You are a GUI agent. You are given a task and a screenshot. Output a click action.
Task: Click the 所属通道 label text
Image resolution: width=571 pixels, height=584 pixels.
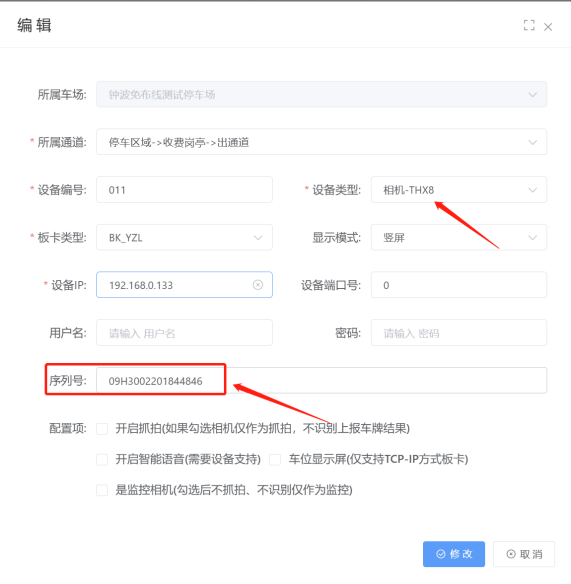62,142
